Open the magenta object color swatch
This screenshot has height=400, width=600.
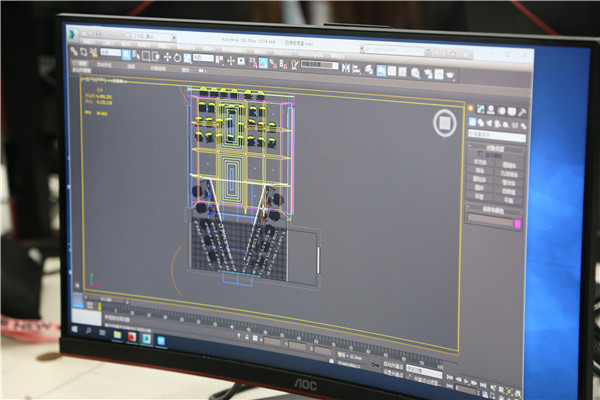(x=517, y=224)
